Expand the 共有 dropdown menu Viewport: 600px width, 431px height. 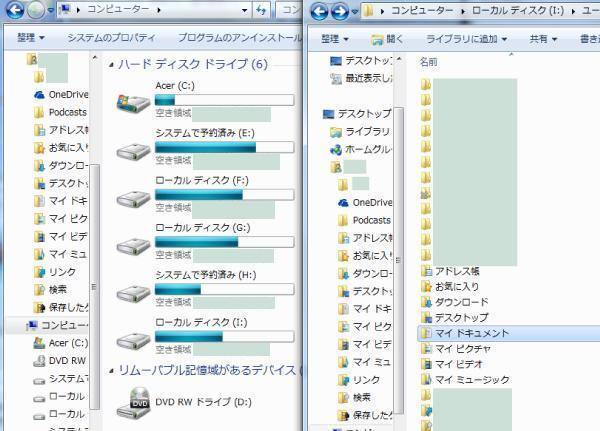point(544,39)
